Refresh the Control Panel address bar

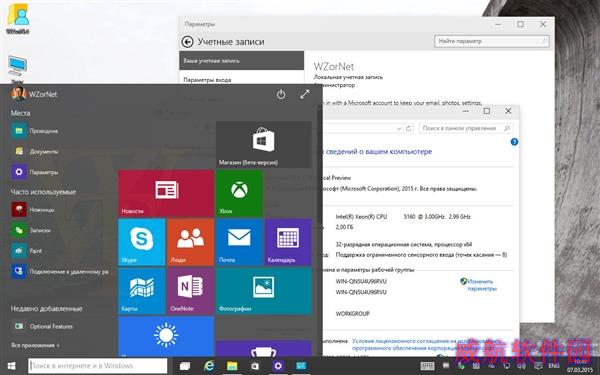pos(409,129)
